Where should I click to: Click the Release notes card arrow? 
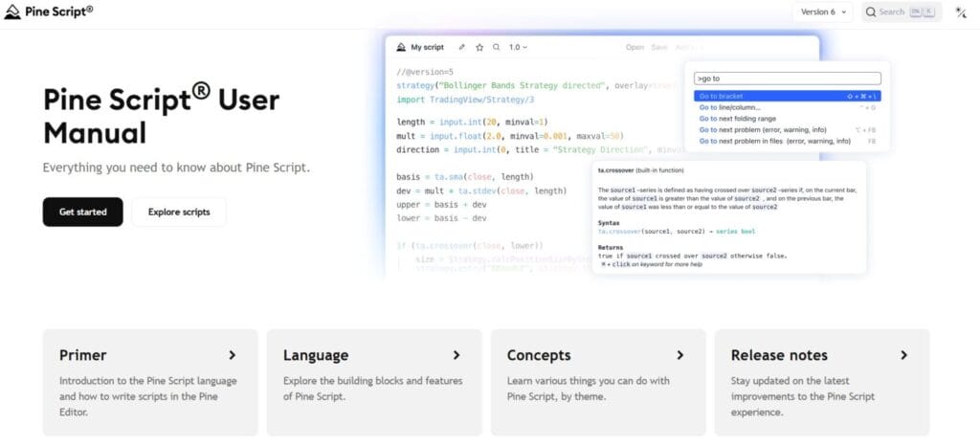coord(903,355)
